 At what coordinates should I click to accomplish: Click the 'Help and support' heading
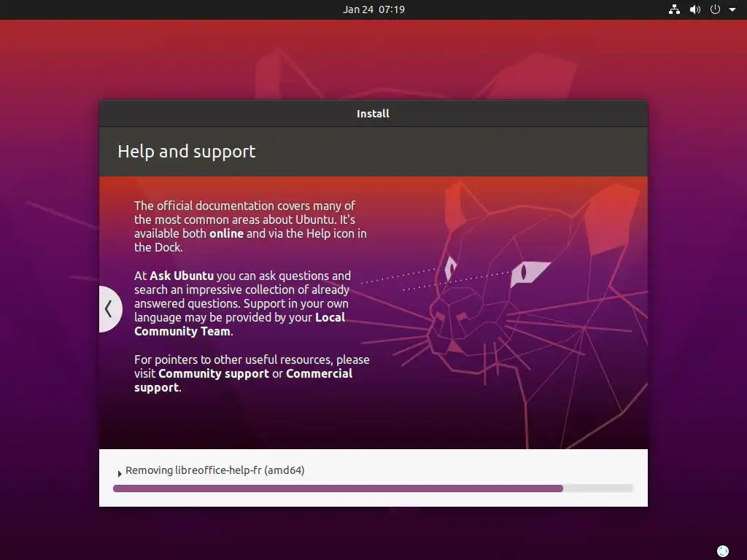[186, 152]
